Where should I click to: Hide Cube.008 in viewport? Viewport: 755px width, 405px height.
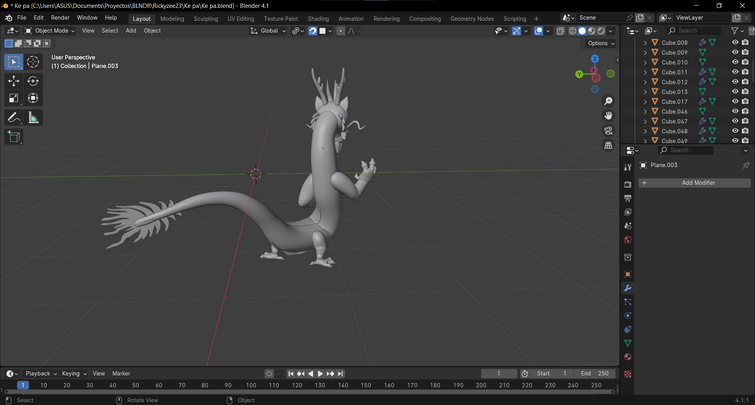tap(735, 42)
